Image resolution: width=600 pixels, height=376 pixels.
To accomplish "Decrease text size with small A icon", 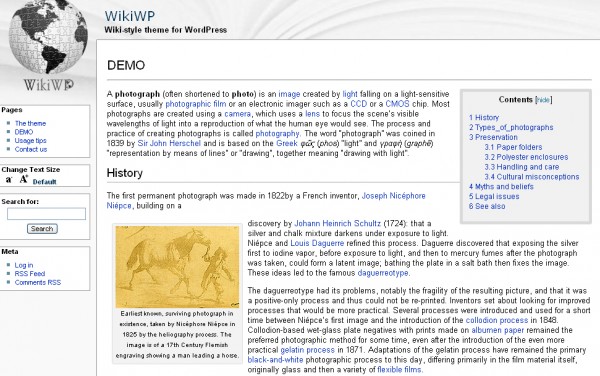I will 9,179.
